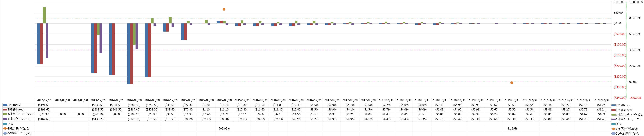Click the ($1.46) free CF cell
This screenshot has width=644, height=136.
click(x=602, y=119)
